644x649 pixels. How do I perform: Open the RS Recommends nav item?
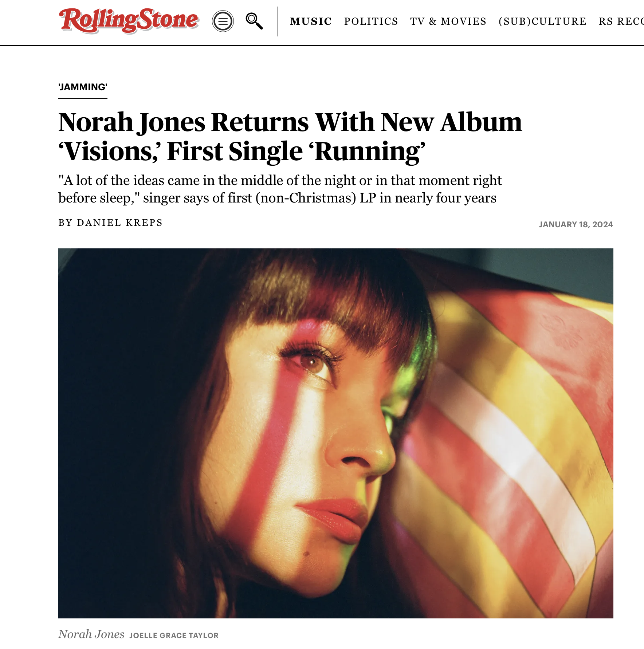click(621, 21)
